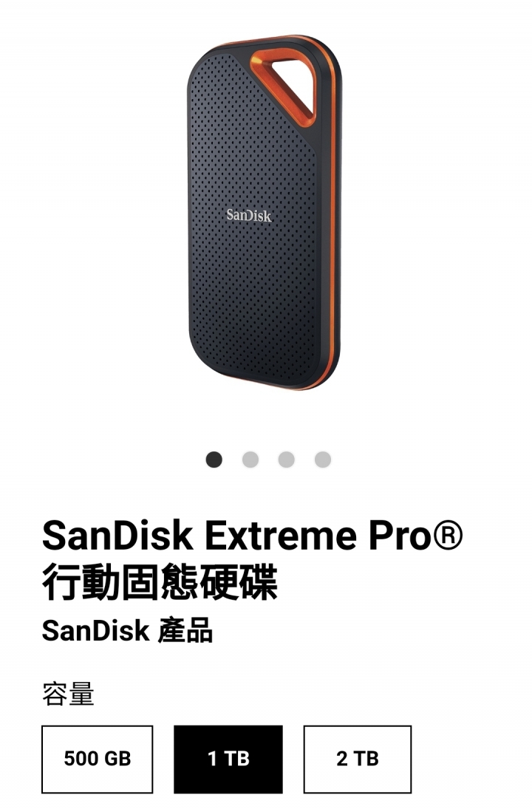Image resolution: width=532 pixels, height=809 pixels.
Task: Click the SanDisk logo on the drive
Action: pos(249,215)
